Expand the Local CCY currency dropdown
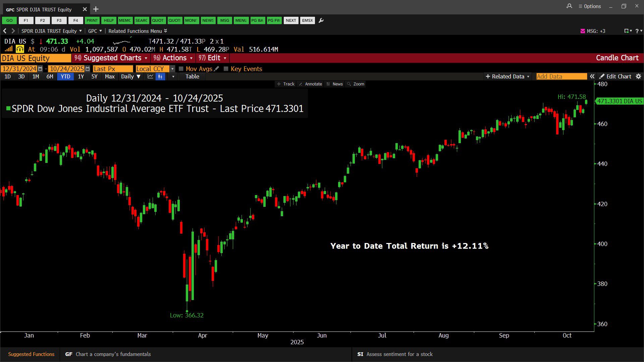Image resolution: width=644 pixels, height=362 pixels. (172, 69)
